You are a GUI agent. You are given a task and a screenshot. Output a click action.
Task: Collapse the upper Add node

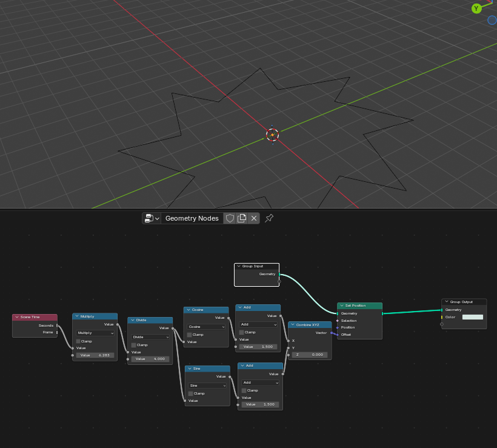(240, 307)
